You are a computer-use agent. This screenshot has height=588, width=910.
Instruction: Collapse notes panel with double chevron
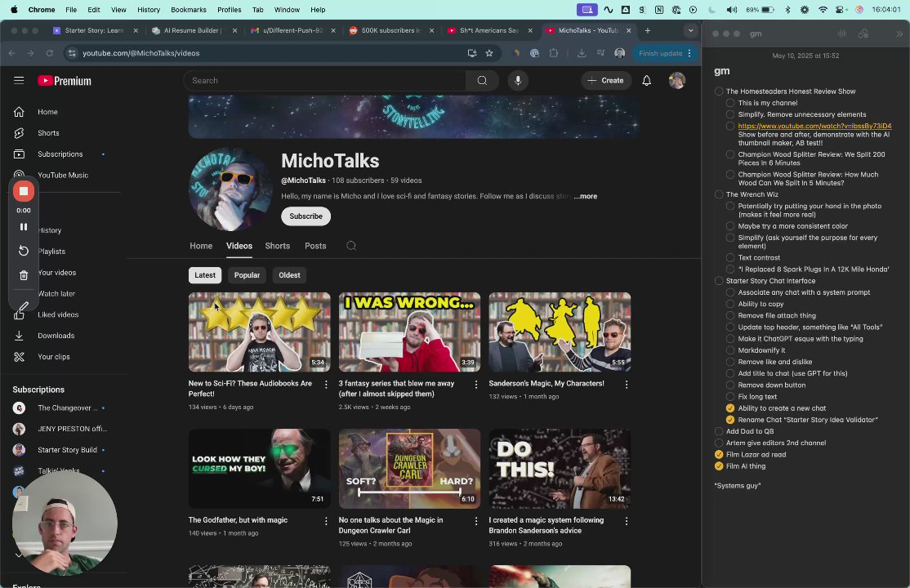click(x=899, y=33)
